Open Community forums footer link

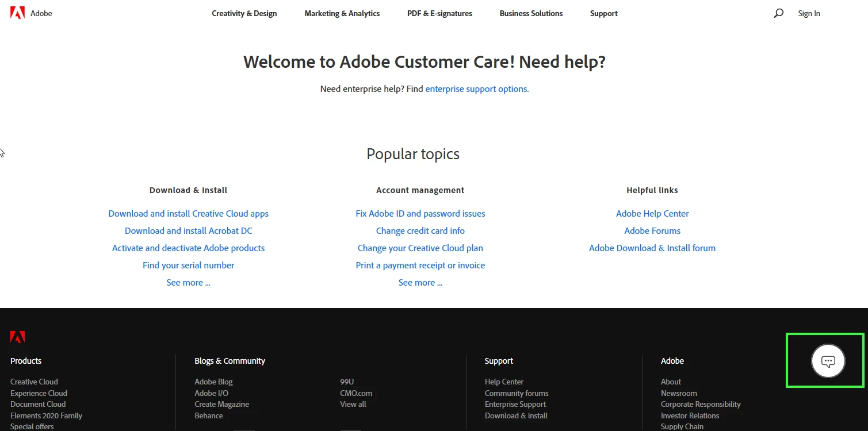click(517, 393)
